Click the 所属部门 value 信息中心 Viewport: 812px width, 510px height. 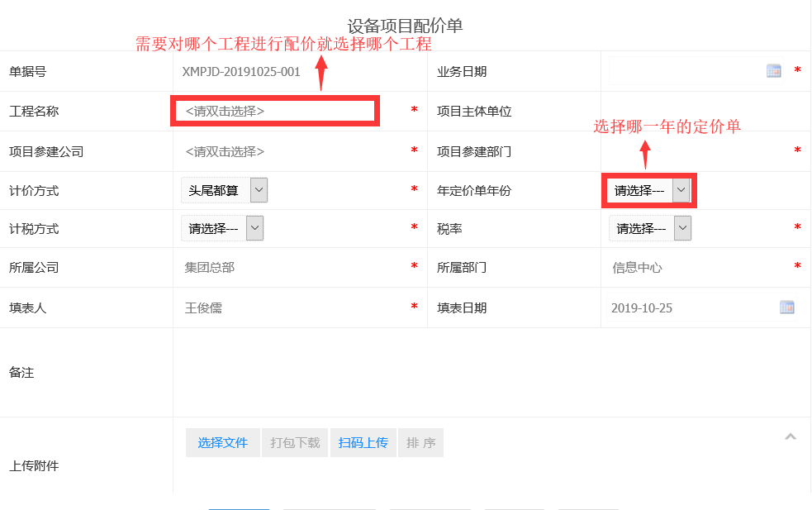click(x=638, y=268)
